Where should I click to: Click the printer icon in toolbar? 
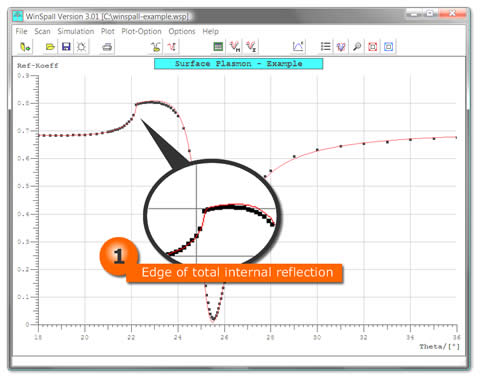click(107, 47)
